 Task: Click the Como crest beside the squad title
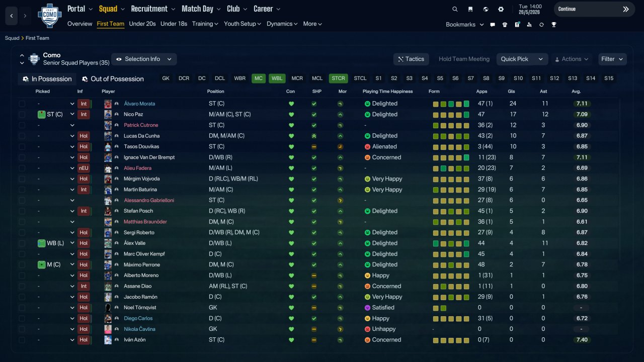coord(34,59)
